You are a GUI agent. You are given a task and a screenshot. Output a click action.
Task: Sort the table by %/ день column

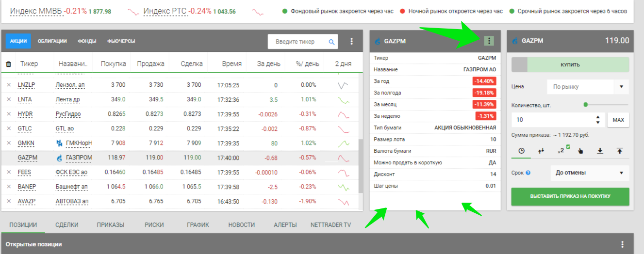[x=307, y=63]
